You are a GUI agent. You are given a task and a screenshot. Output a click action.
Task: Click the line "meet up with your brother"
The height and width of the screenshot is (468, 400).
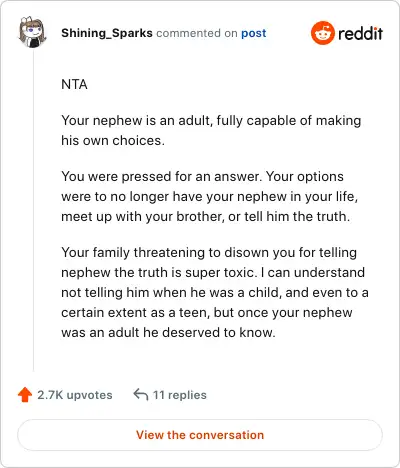tap(205, 216)
